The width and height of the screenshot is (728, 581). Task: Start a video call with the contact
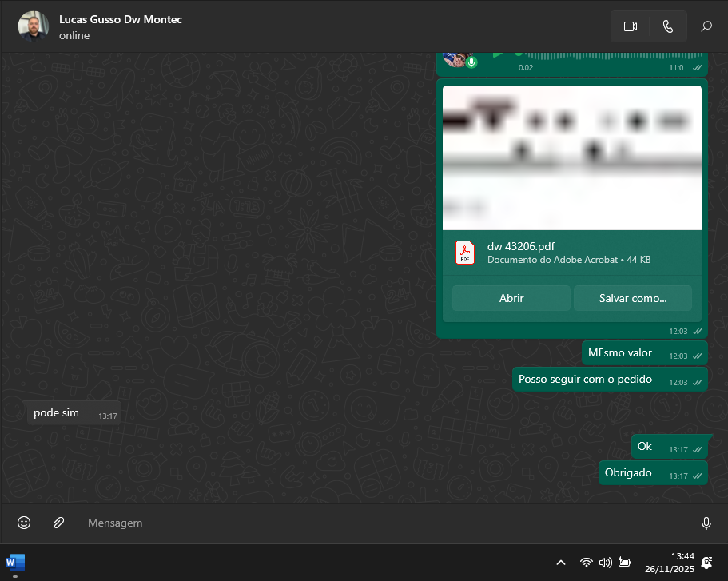tap(630, 26)
